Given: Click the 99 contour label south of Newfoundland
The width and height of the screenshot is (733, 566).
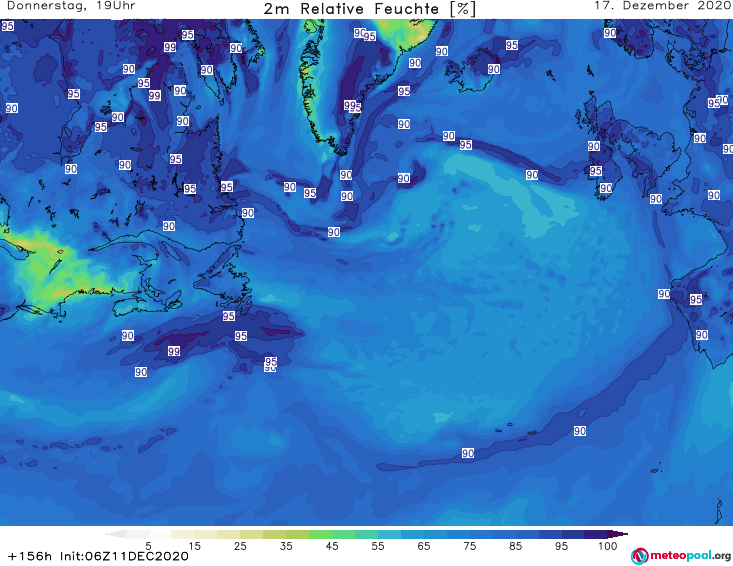Looking at the screenshot, I should pyautogui.click(x=173, y=351).
